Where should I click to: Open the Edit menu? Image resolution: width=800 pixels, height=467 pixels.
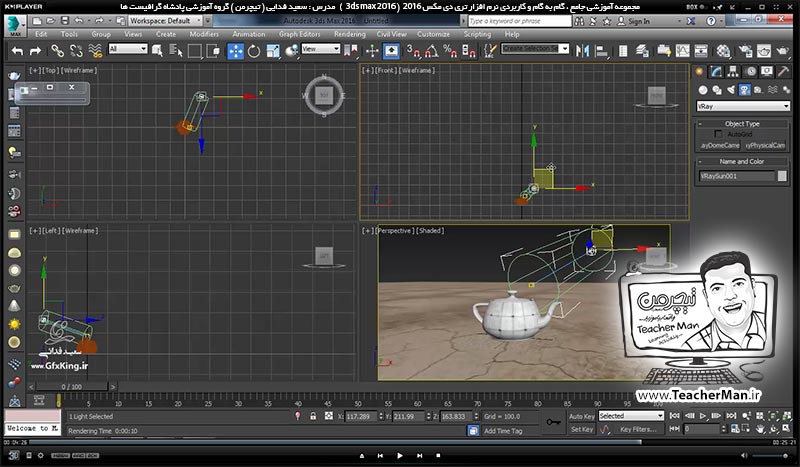41,34
